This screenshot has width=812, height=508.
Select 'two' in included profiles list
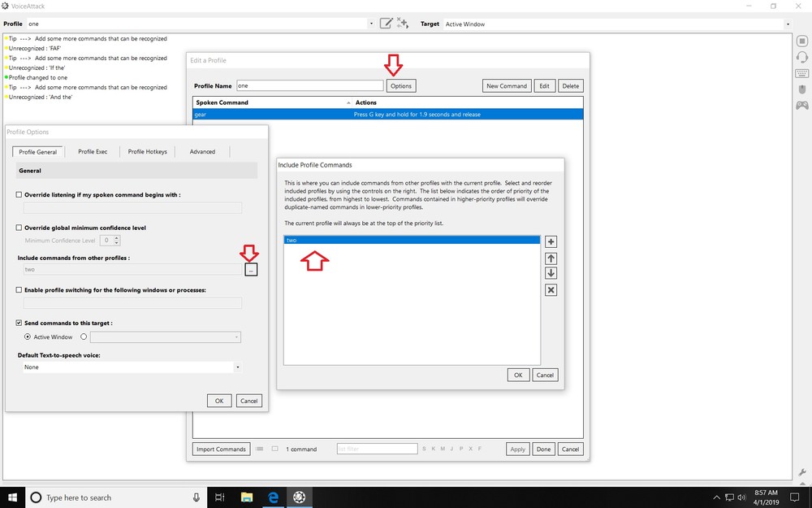[412, 240]
